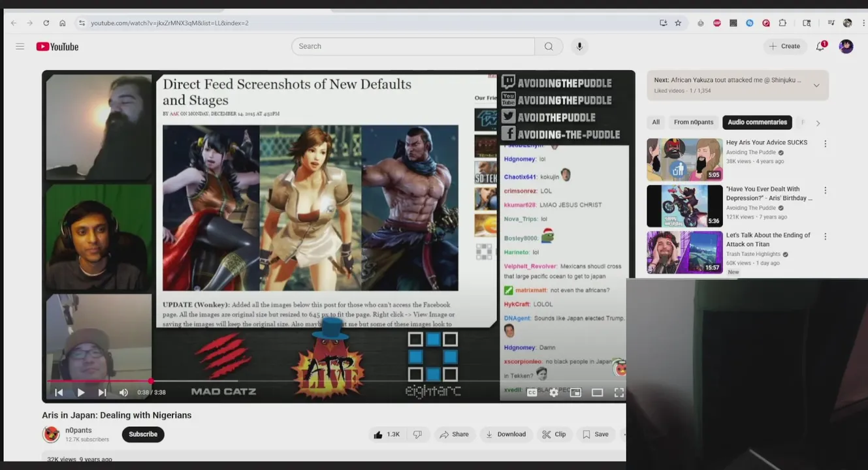The image size is (868, 470).
Task: Select the Audio commentaries chip
Action: pos(757,122)
